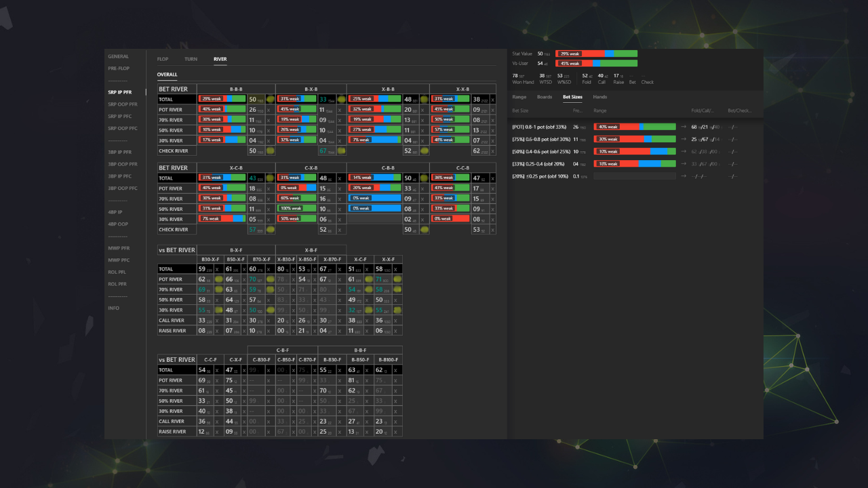Click the Stat Value range bar showing 29% weak
Viewport: 868px width, 488px height.
(596, 54)
